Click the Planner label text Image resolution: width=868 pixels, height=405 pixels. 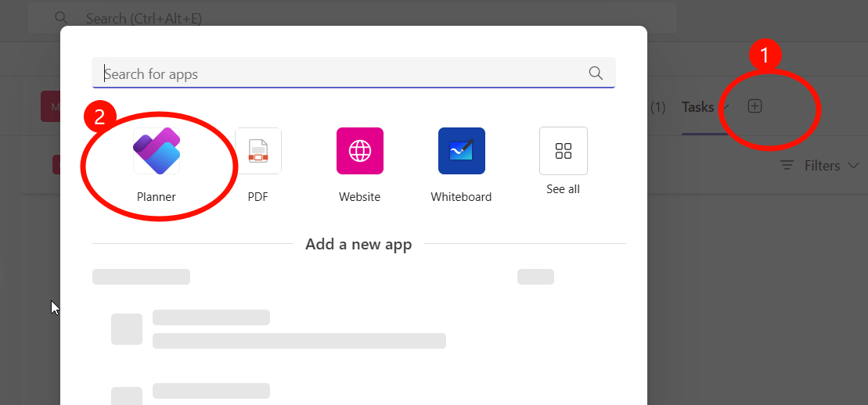pos(157,196)
